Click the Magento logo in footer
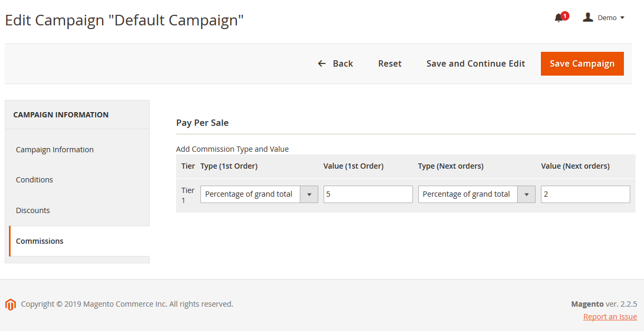Screen dimensions: 644x331 click(10, 305)
